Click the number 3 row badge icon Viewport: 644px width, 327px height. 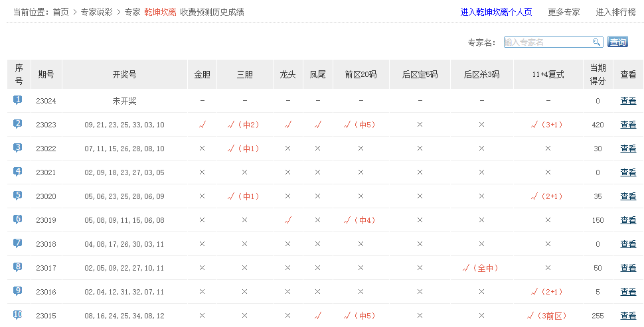click(18, 148)
